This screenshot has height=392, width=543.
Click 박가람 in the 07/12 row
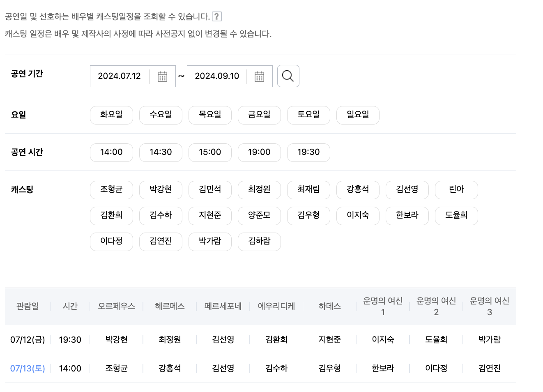[490, 340]
